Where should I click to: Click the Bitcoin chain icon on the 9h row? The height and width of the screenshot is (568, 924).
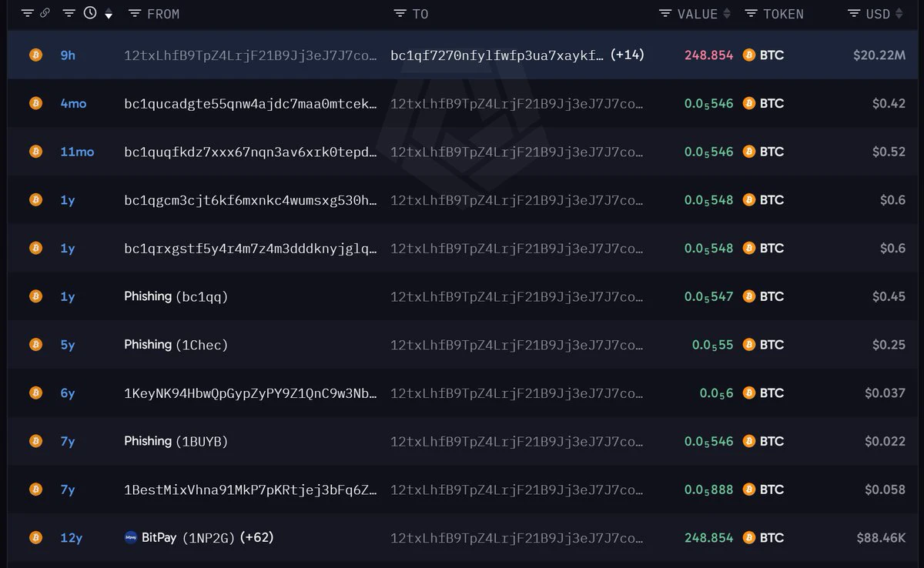[35, 55]
